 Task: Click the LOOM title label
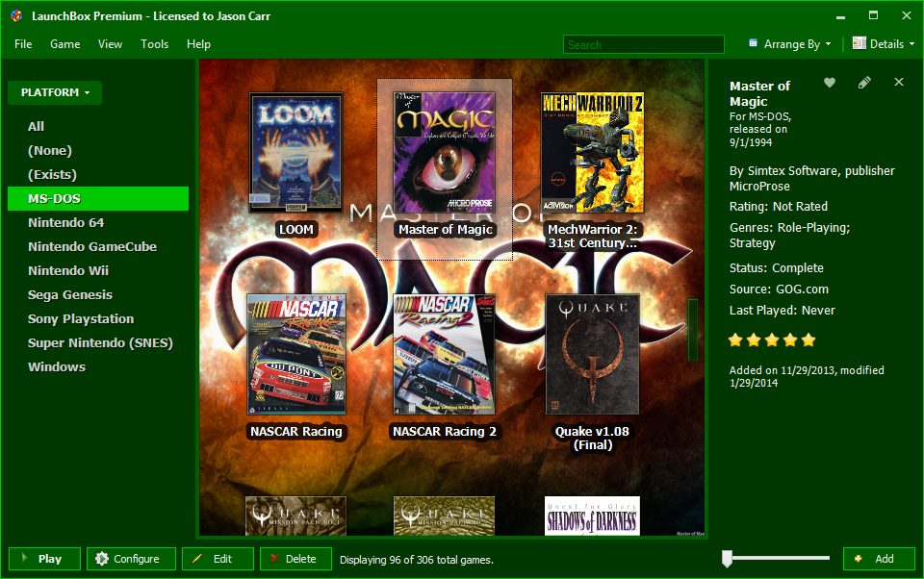click(x=295, y=230)
